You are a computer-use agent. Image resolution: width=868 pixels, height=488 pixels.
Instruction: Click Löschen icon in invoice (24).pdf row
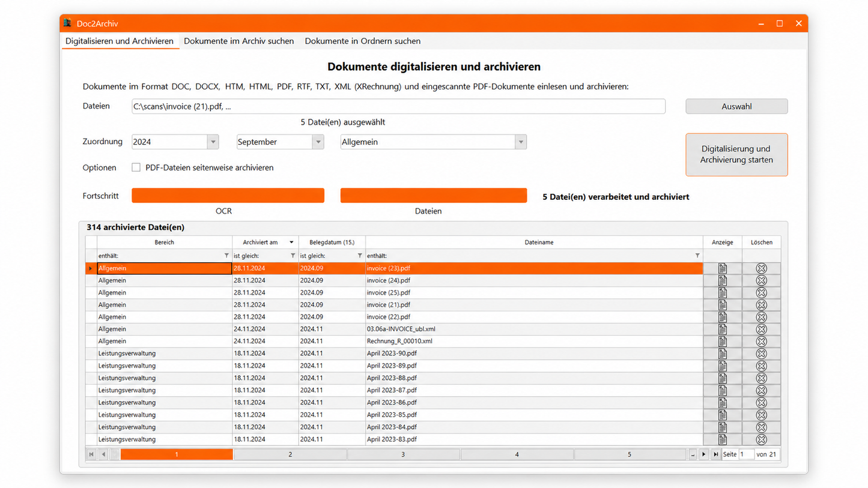pos(761,280)
